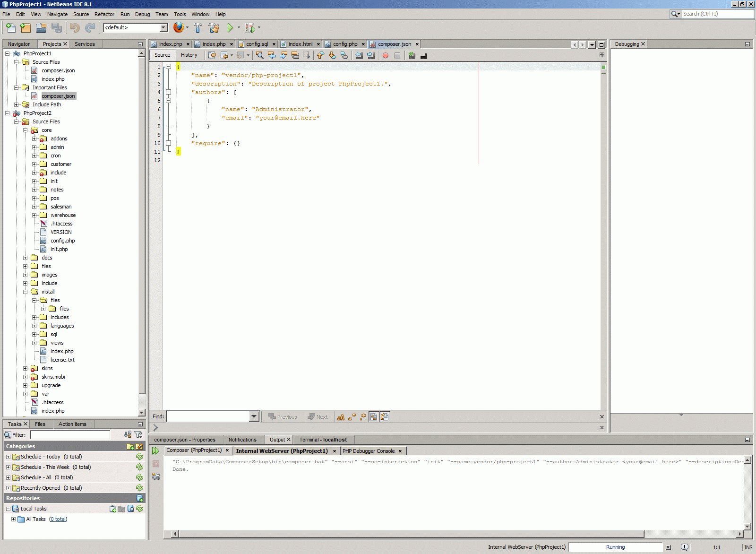Open the 0 total link for All Tasks
Image resolution: width=756 pixels, height=554 pixels.
58,519
